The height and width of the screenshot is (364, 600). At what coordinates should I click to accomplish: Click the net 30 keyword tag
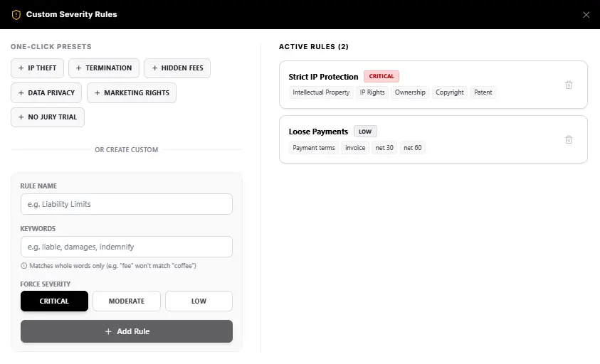tap(384, 148)
